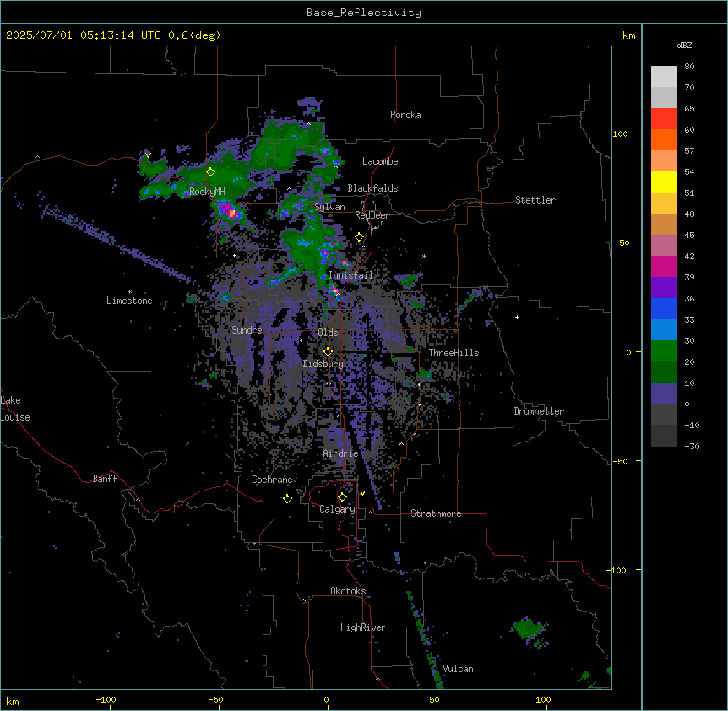Click the Airdrie label
The height and width of the screenshot is (711, 728).
click(341, 453)
